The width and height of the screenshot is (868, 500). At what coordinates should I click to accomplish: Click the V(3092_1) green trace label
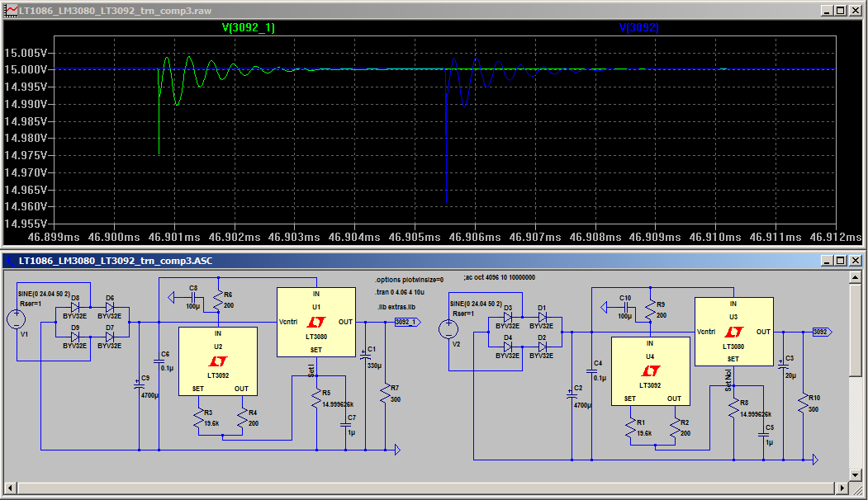click(x=248, y=27)
